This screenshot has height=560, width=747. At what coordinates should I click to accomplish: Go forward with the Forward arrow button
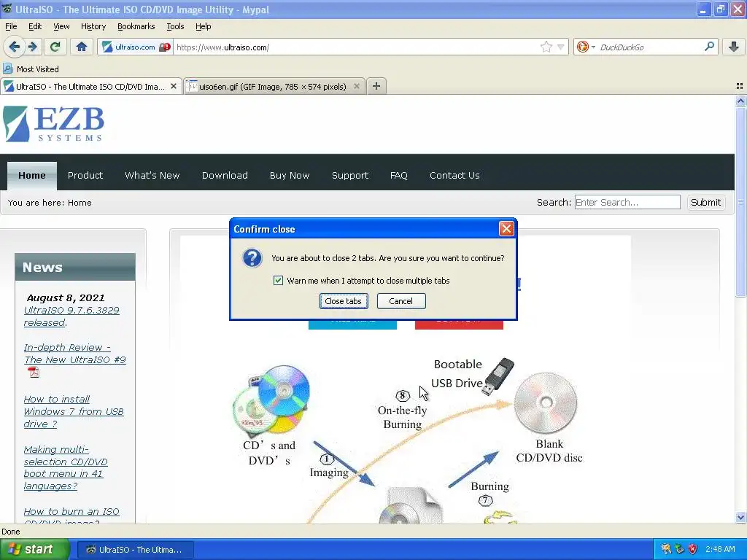click(x=32, y=47)
